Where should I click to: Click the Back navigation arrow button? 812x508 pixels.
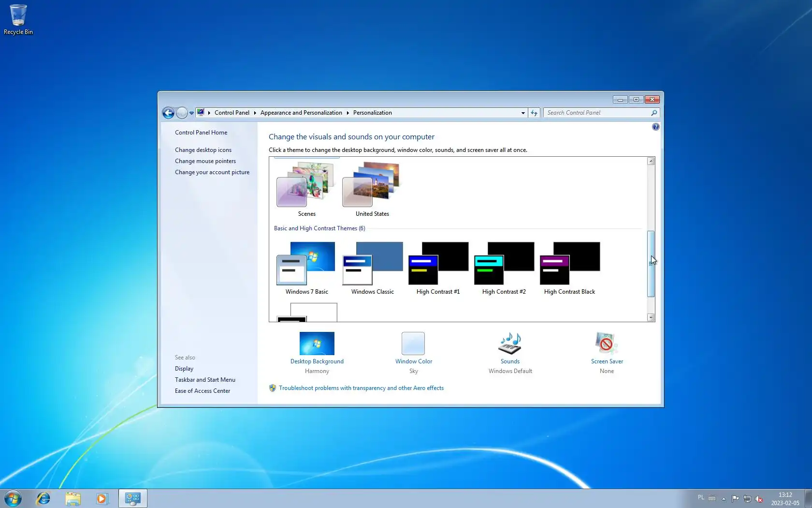pos(168,113)
